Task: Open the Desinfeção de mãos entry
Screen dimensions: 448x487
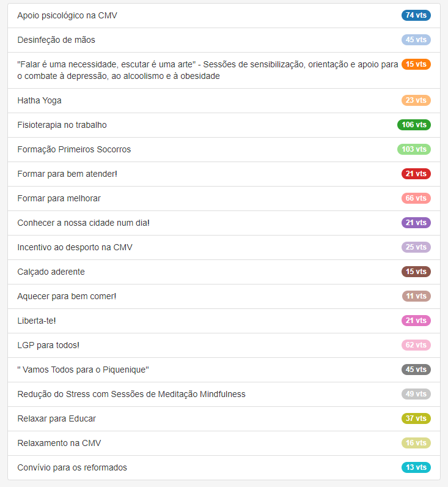Action: coord(56,40)
